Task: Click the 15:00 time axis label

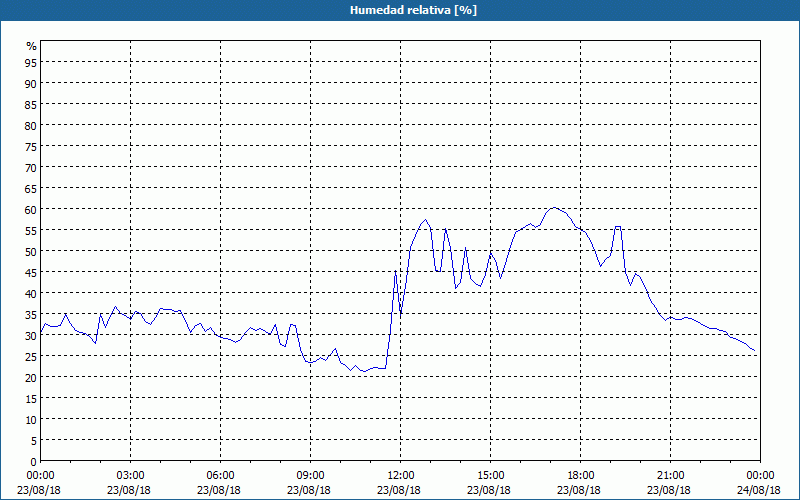Action: [490, 476]
